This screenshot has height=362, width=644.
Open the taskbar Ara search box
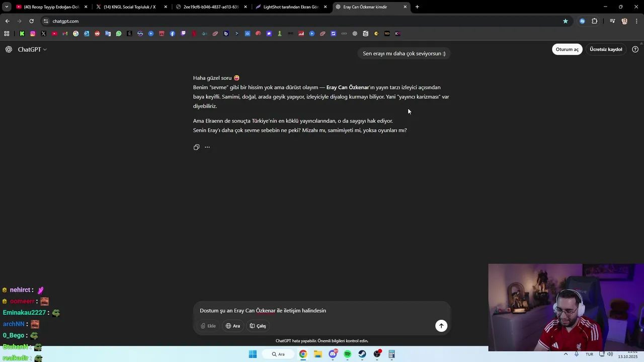click(x=278, y=354)
